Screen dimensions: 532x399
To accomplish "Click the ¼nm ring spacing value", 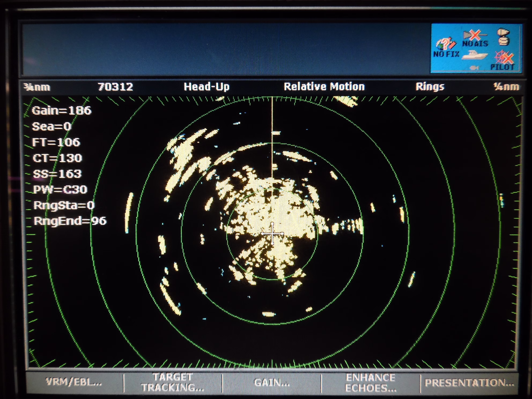I will point(506,87).
